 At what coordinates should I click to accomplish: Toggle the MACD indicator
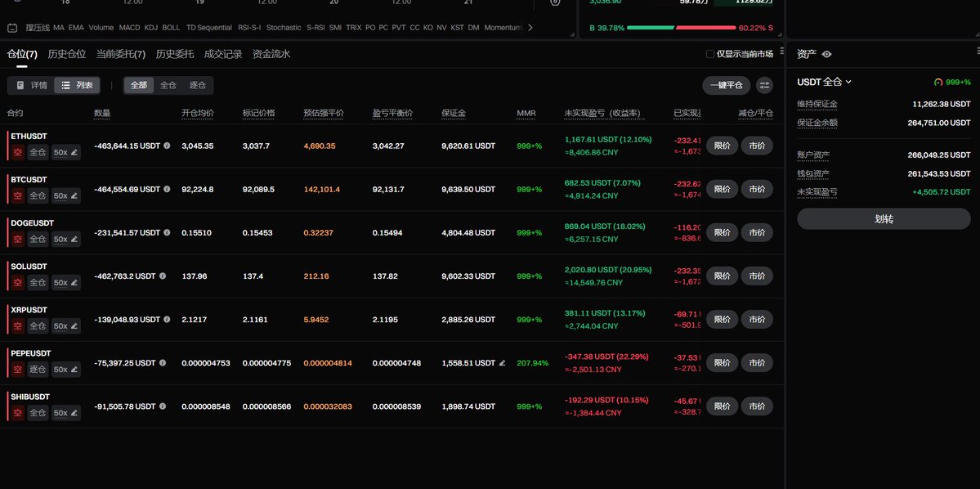129,28
